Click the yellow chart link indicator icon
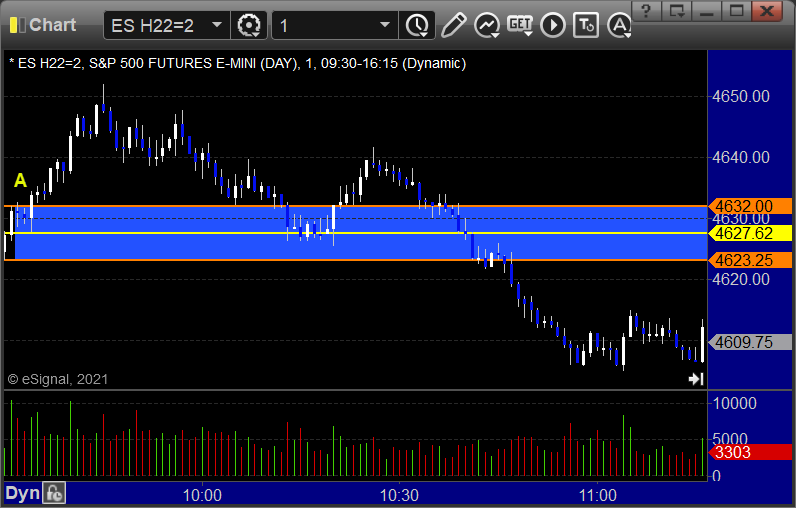The width and height of the screenshot is (796, 508). [x=18, y=25]
